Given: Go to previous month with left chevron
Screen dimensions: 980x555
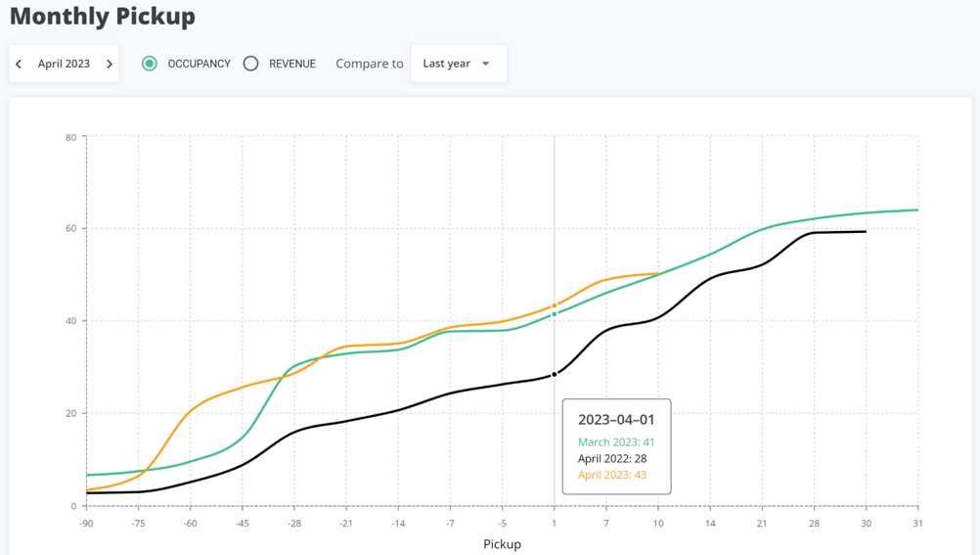Looking at the screenshot, I should pyautogui.click(x=19, y=64).
